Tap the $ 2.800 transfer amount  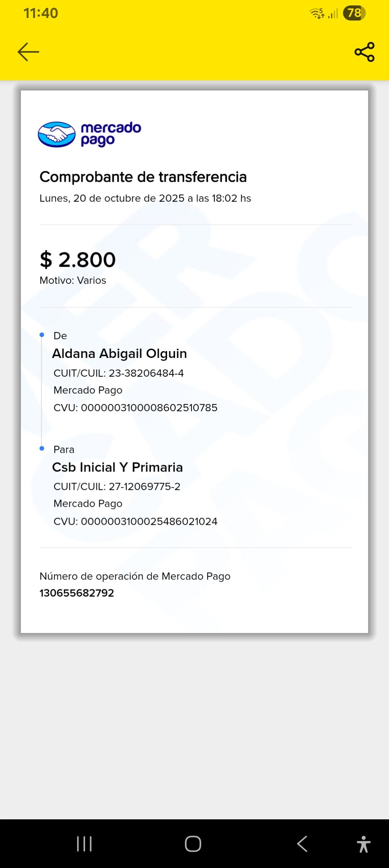point(78,260)
